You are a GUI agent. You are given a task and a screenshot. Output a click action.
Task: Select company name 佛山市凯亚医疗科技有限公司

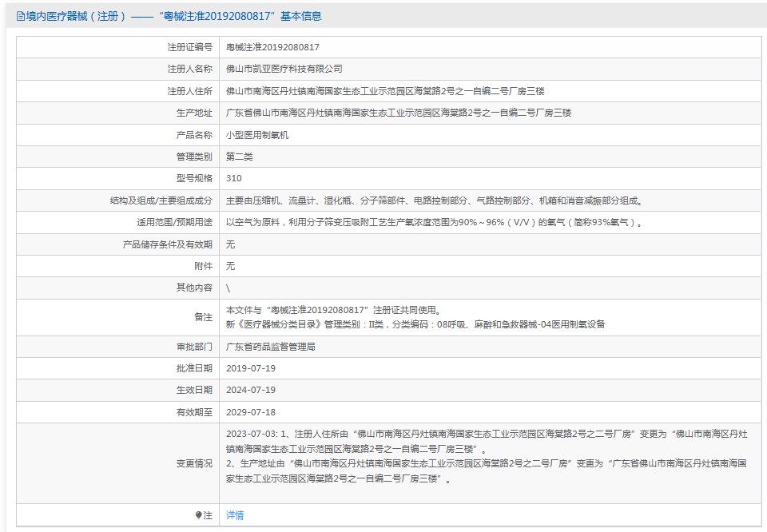(284, 69)
